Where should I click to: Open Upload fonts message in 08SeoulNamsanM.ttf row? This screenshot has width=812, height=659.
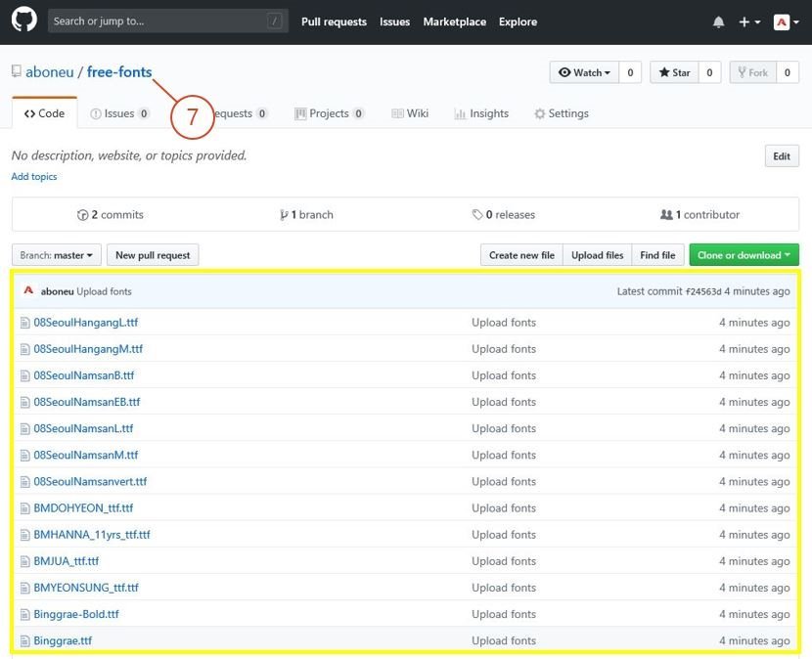coord(504,456)
